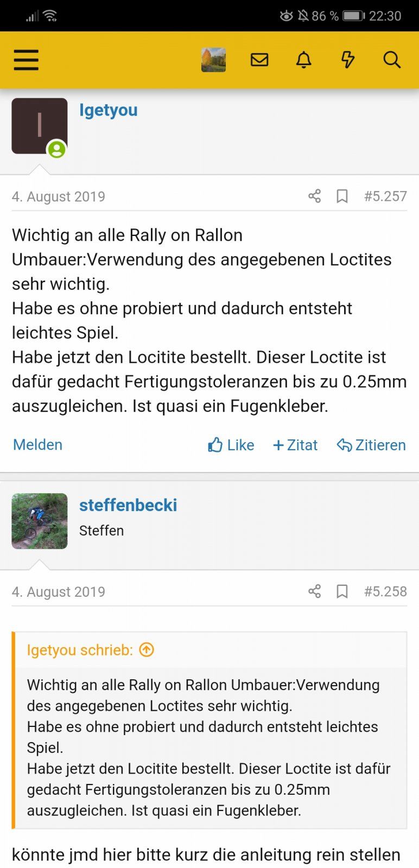Open the user profile avatar menu

click(x=213, y=60)
